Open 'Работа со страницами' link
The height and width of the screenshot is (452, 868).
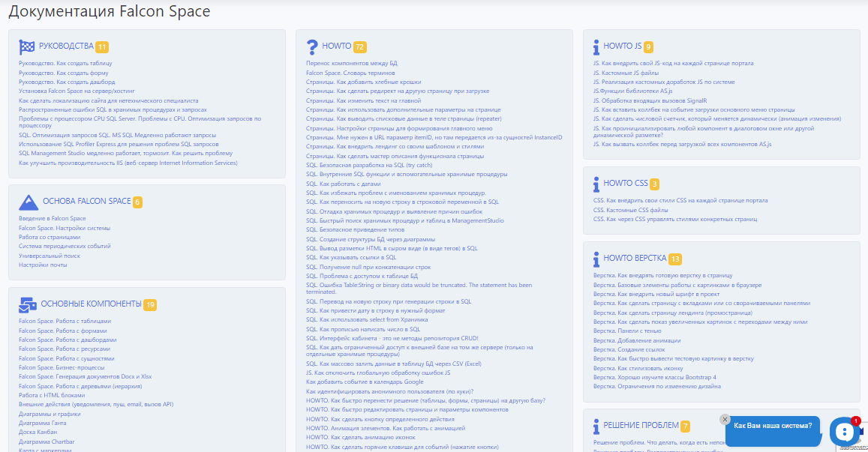50,238
